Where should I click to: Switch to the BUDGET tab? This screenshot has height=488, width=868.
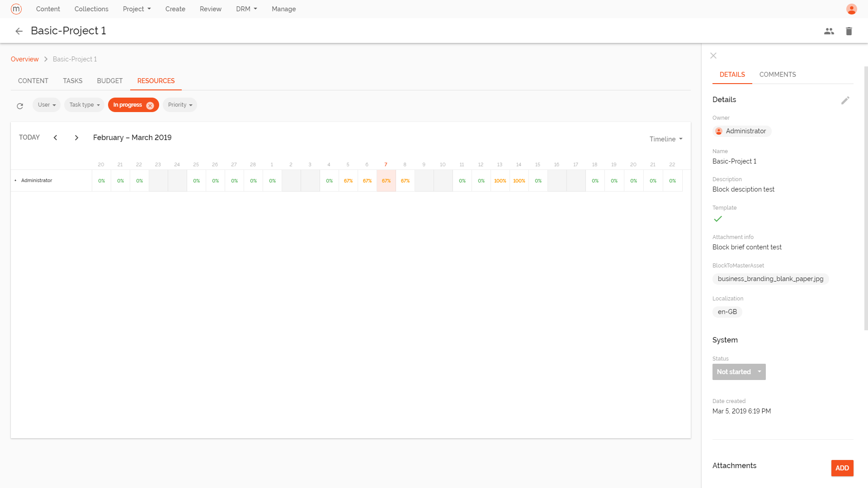click(x=109, y=81)
